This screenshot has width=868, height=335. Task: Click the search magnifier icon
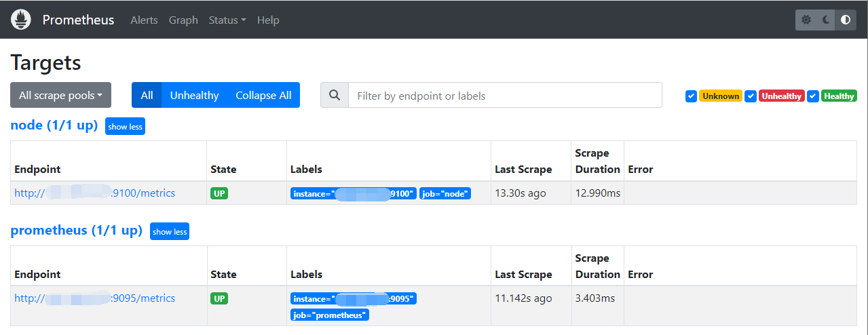point(334,96)
